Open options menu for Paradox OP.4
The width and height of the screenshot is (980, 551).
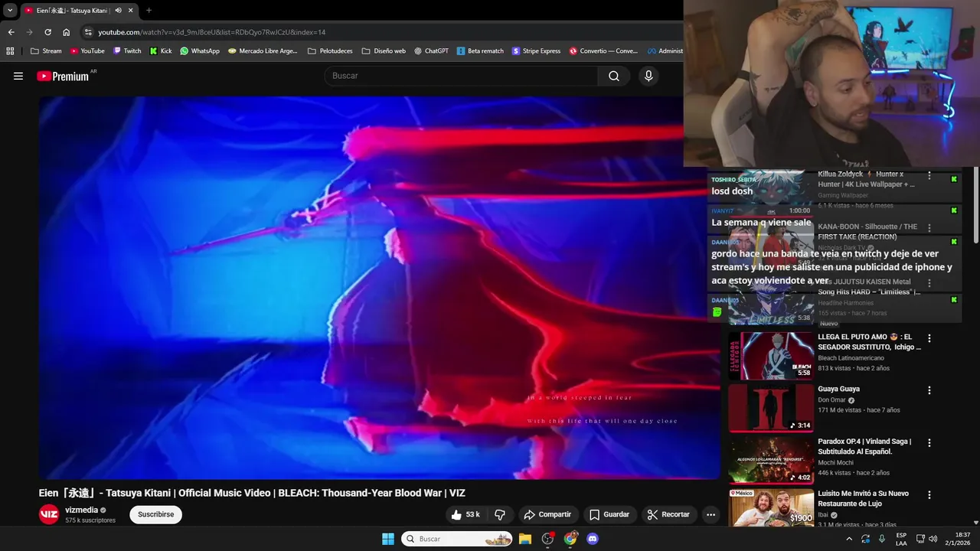[x=929, y=442]
